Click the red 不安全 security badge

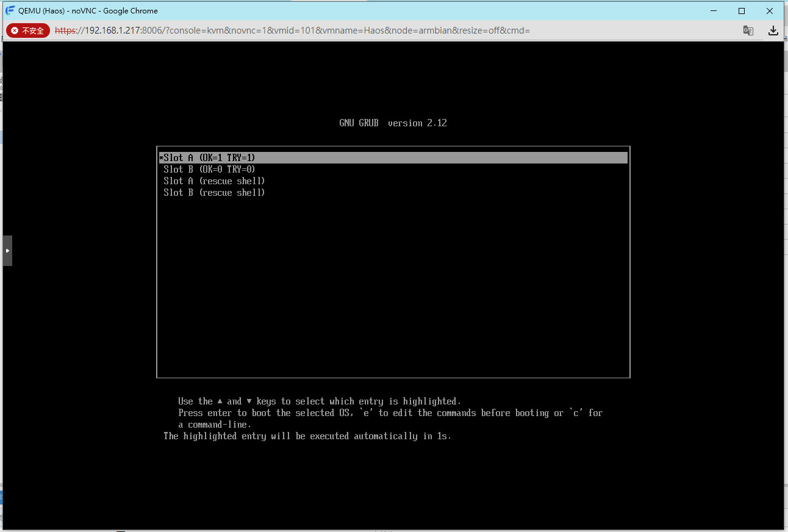28,31
